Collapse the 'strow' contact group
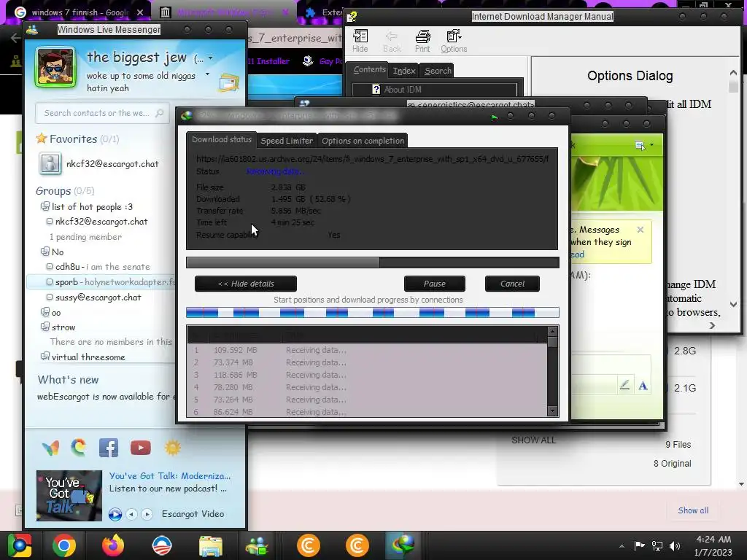 pos(44,327)
